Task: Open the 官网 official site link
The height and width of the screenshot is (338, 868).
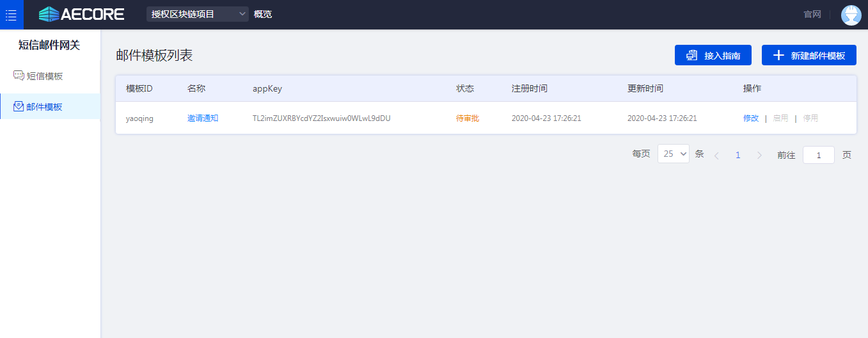Action: [x=812, y=14]
